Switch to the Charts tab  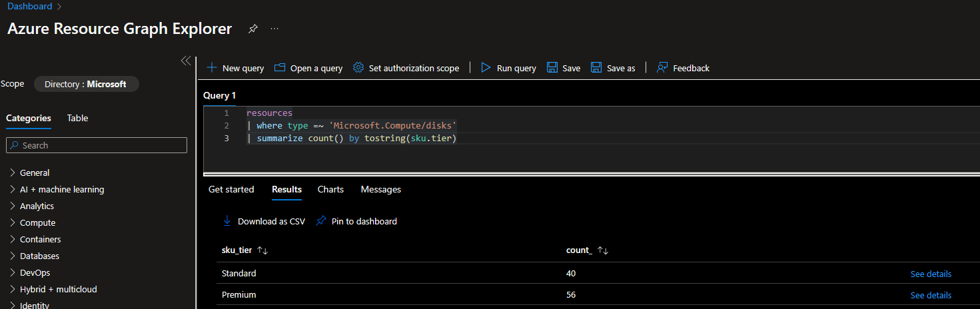point(330,190)
